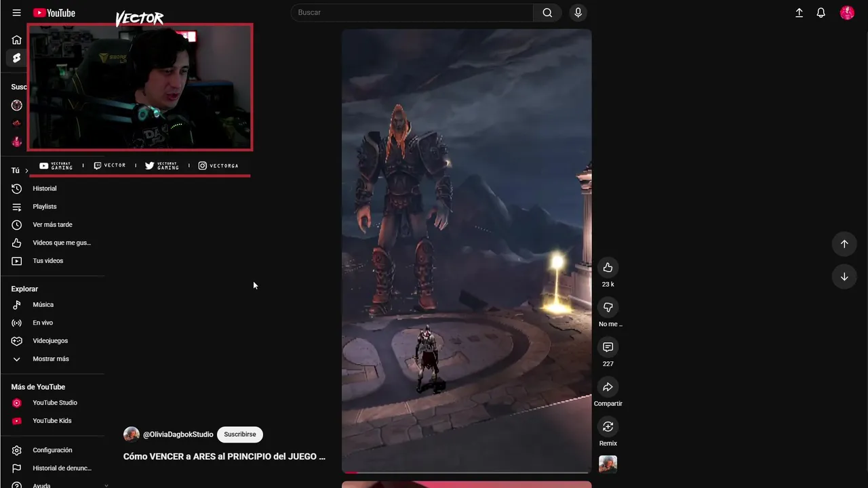Viewport: 868px width, 488px height.
Task: Click the En vivo broadcast icon
Action: tap(17, 323)
